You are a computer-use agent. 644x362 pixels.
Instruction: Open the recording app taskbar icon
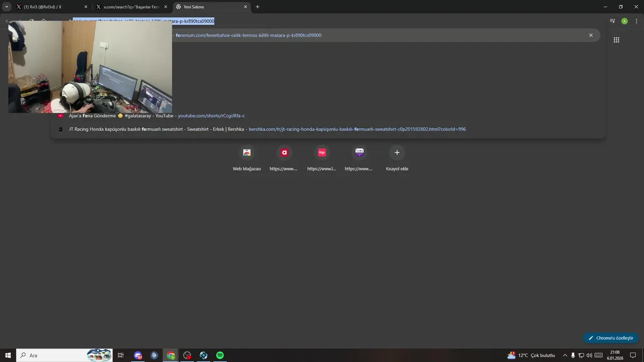point(187,355)
